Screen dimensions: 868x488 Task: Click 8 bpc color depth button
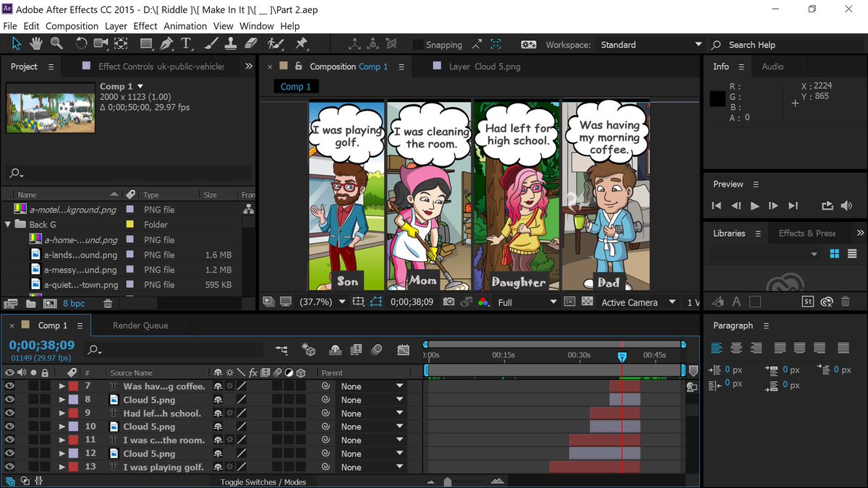click(74, 304)
